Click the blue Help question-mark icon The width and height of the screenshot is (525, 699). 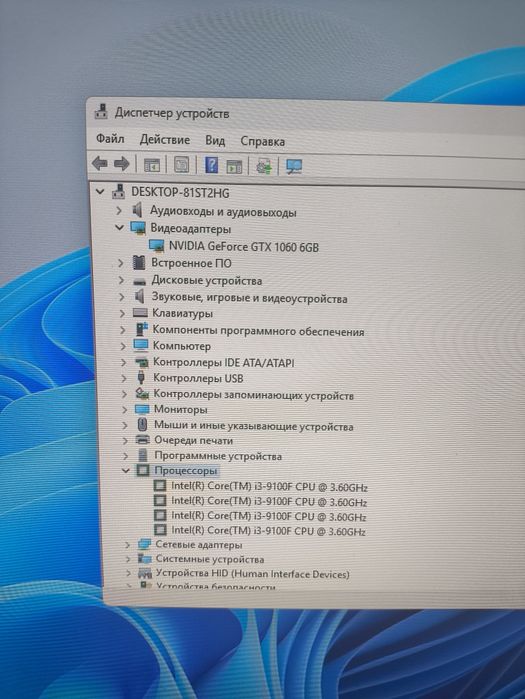pyautogui.click(x=211, y=165)
